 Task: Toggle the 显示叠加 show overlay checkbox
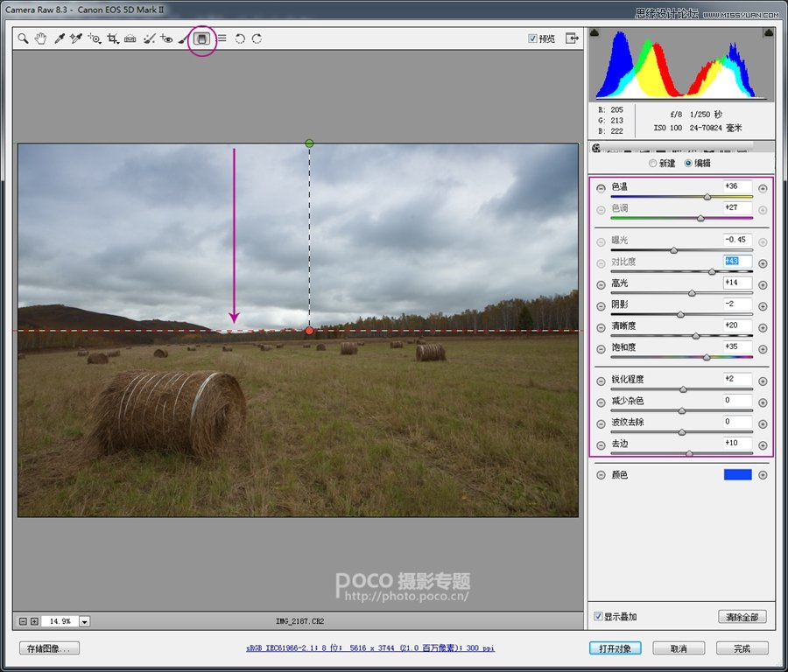598,617
